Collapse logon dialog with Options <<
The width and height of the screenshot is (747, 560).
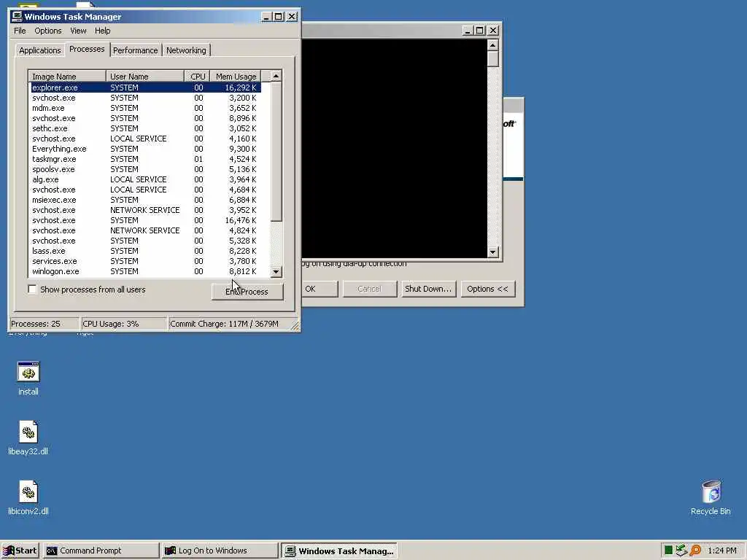point(488,289)
